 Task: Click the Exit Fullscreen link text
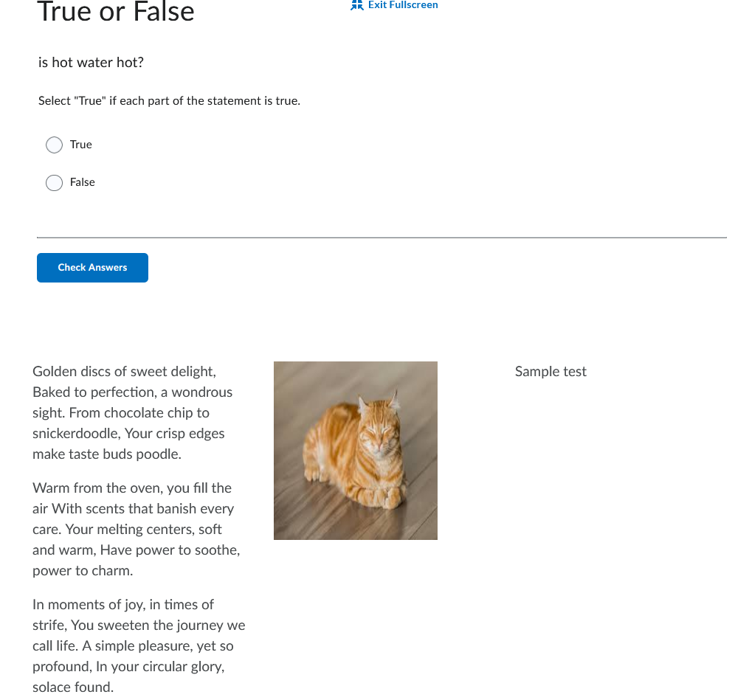[x=403, y=4]
